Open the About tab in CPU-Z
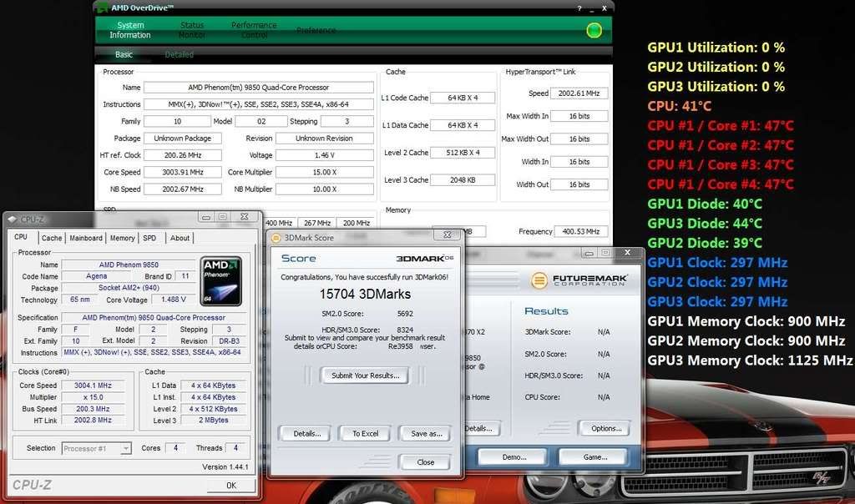 [180, 238]
